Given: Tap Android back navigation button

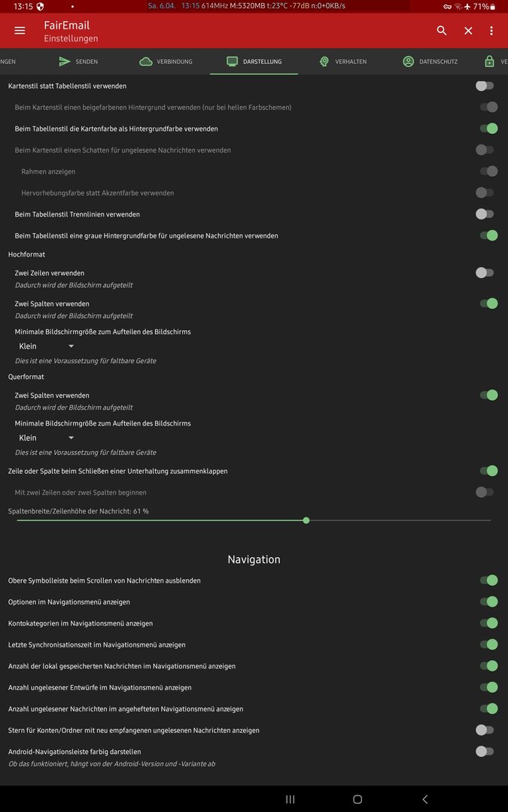Looking at the screenshot, I should point(424,799).
